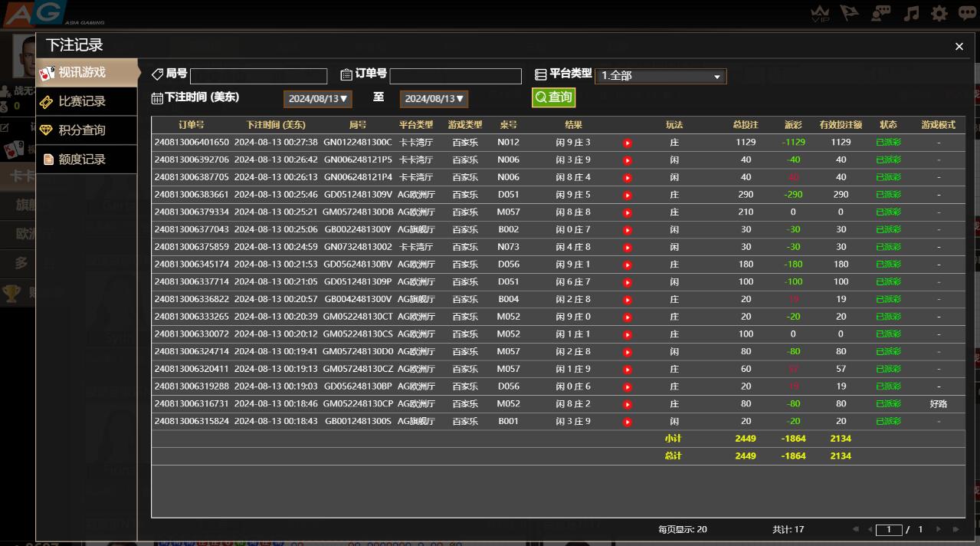Open the 平台类型 dropdown showing 1.全部
The image size is (980, 546).
[x=660, y=76]
